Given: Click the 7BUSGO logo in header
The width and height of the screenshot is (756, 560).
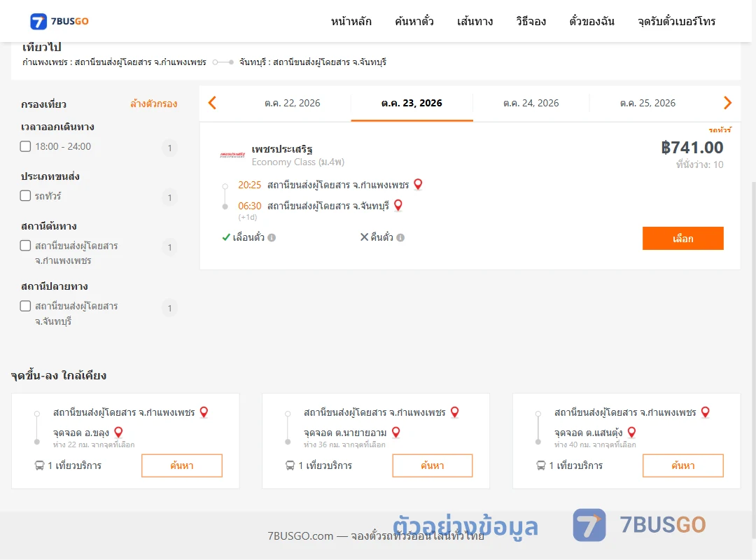Looking at the screenshot, I should [x=59, y=21].
